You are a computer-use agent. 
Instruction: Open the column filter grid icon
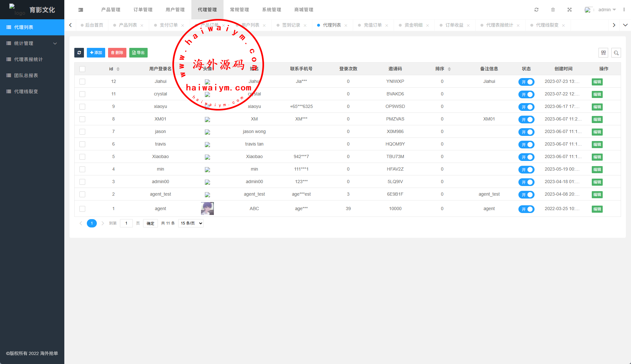pos(603,53)
